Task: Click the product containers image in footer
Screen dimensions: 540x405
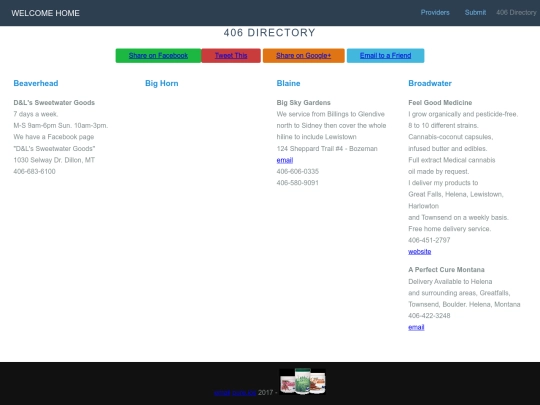Action: point(302,381)
